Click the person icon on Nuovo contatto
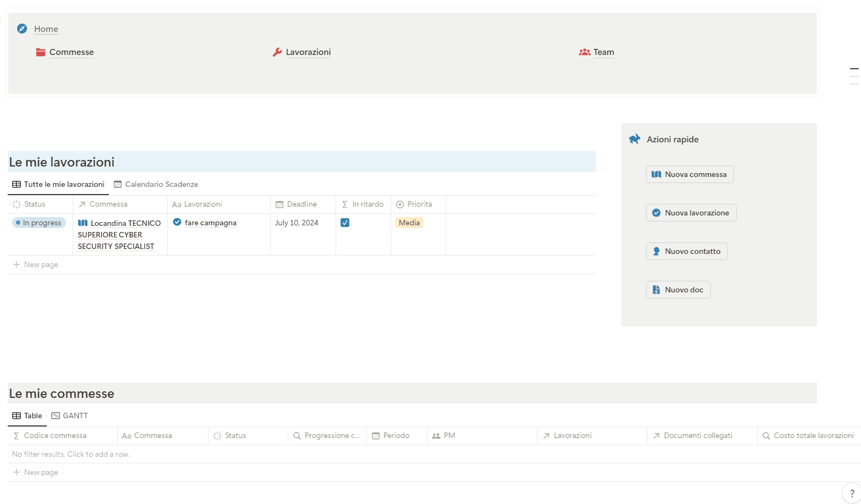 click(656, 251)
